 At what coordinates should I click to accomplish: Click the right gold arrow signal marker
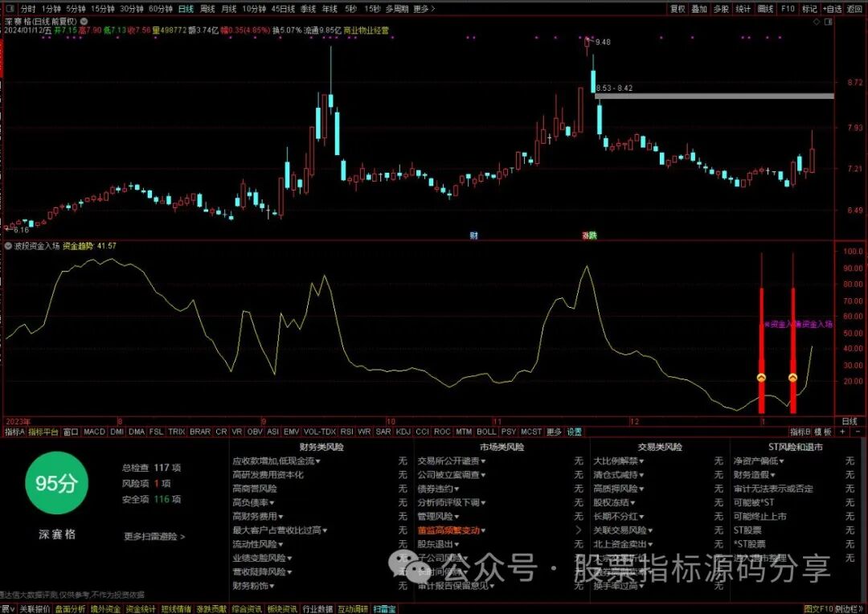[x=792, y=378]
